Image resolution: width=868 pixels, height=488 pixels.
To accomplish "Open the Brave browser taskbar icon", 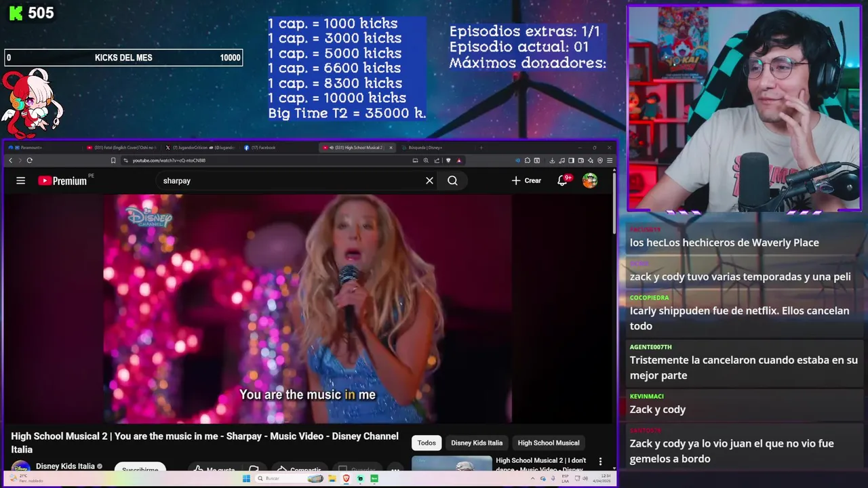I will tap(346, 479).
